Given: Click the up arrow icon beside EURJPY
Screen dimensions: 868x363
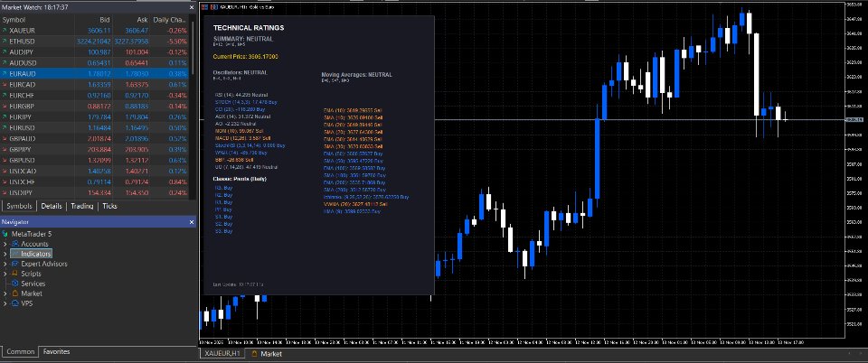Looking at the screenshot, I should (5, 117).
